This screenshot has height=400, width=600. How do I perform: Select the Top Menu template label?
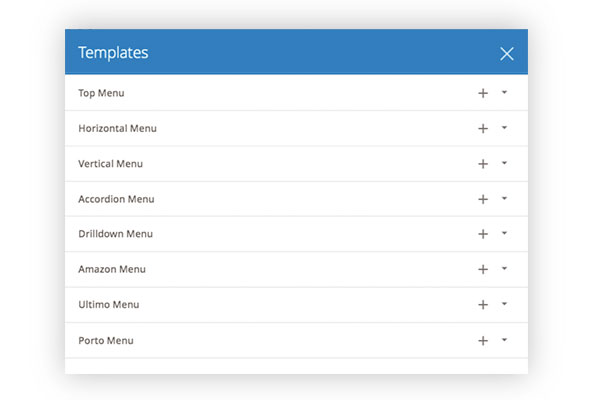102,93
